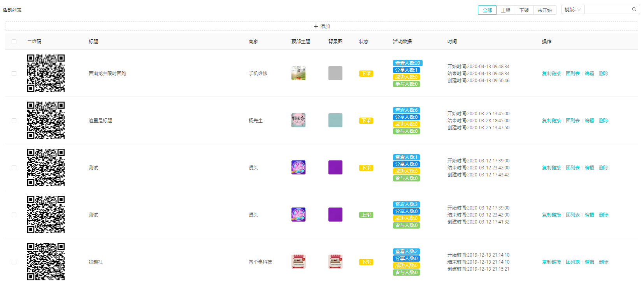
Task: Click 查看人数:3 badge
Action: [406, 204]
